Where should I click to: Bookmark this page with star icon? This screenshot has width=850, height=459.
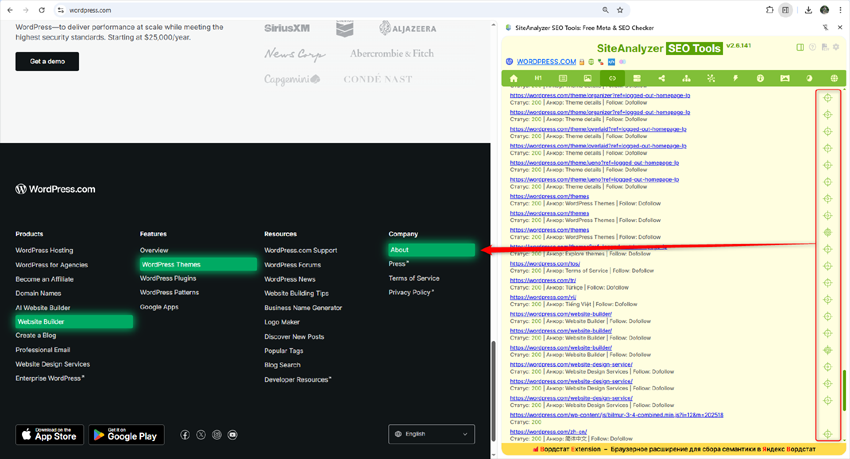620,10
